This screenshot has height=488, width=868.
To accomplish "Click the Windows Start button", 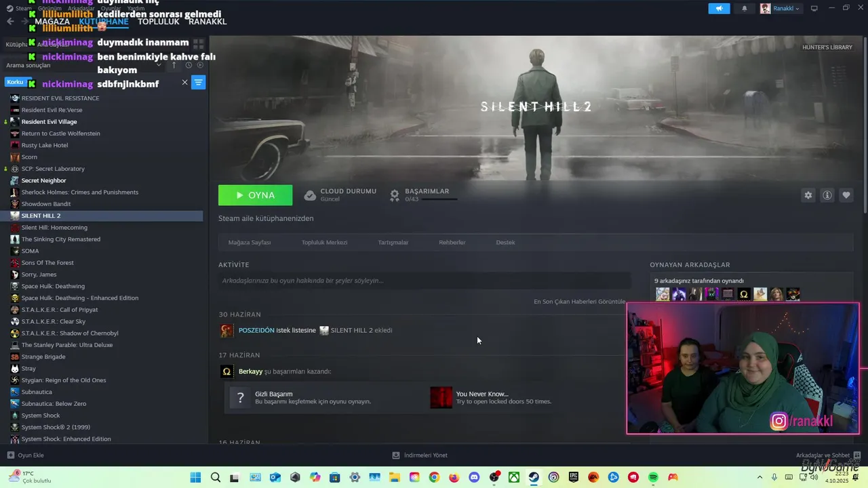I will tap(195, 478).
